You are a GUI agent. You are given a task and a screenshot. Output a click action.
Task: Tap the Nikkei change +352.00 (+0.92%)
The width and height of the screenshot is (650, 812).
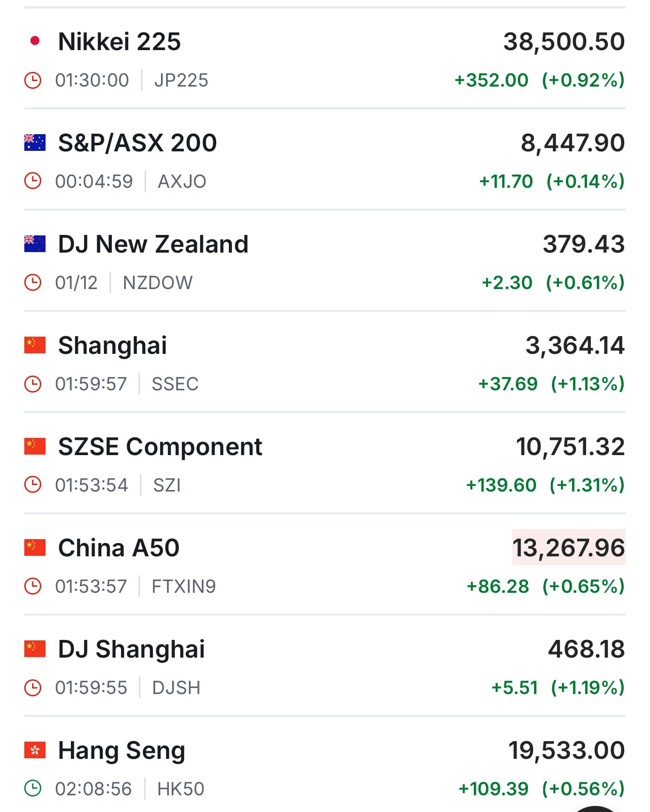540,80
